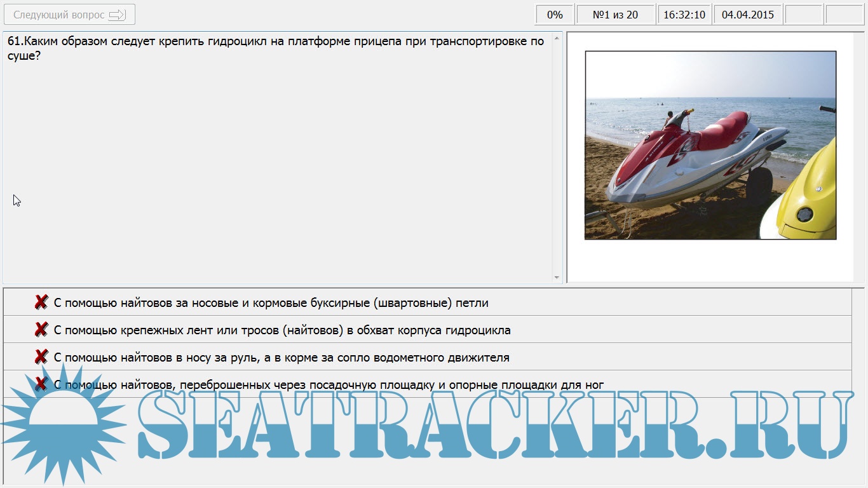Choose the answer about крепежных лент в обхват корпуса

(282, 330)
